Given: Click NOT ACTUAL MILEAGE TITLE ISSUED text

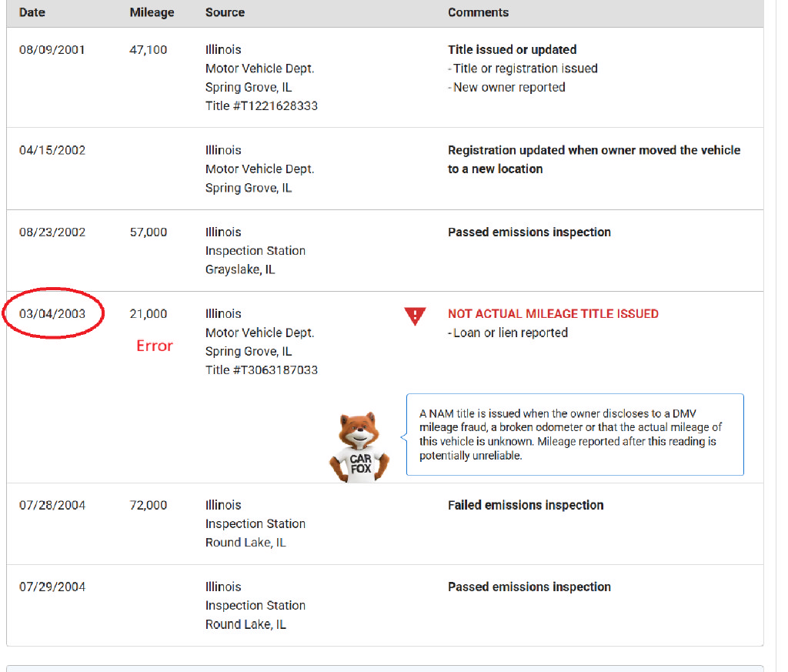Looking at the screenshot, I should point(553,313).
